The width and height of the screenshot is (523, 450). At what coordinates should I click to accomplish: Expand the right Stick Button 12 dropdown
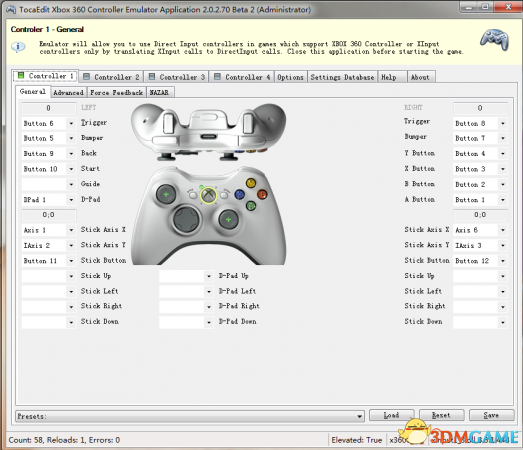pos(503,261)
